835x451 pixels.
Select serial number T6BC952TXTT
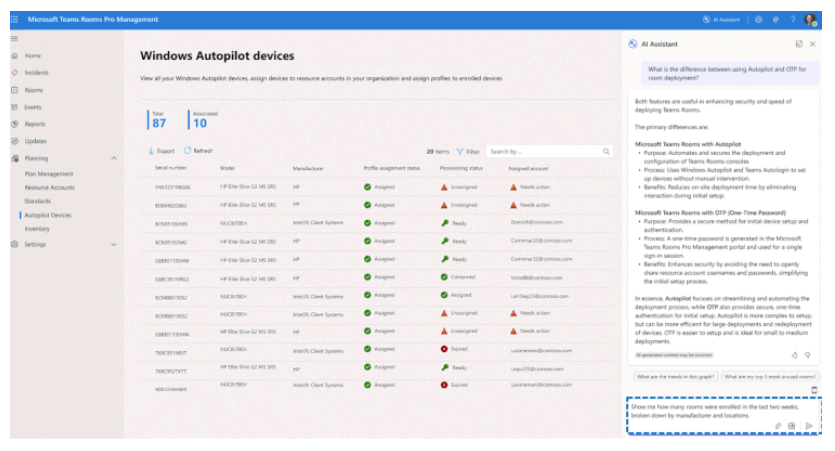coord(170,371)
